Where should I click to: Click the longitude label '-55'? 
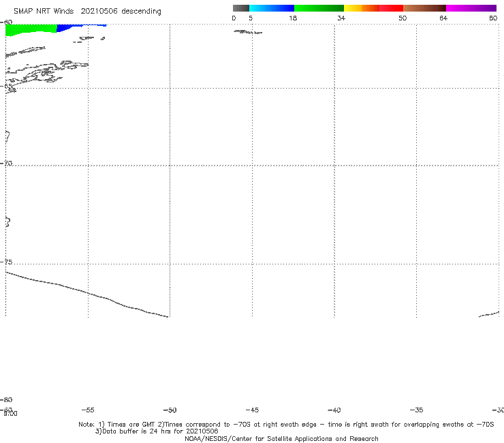(88, 410)
